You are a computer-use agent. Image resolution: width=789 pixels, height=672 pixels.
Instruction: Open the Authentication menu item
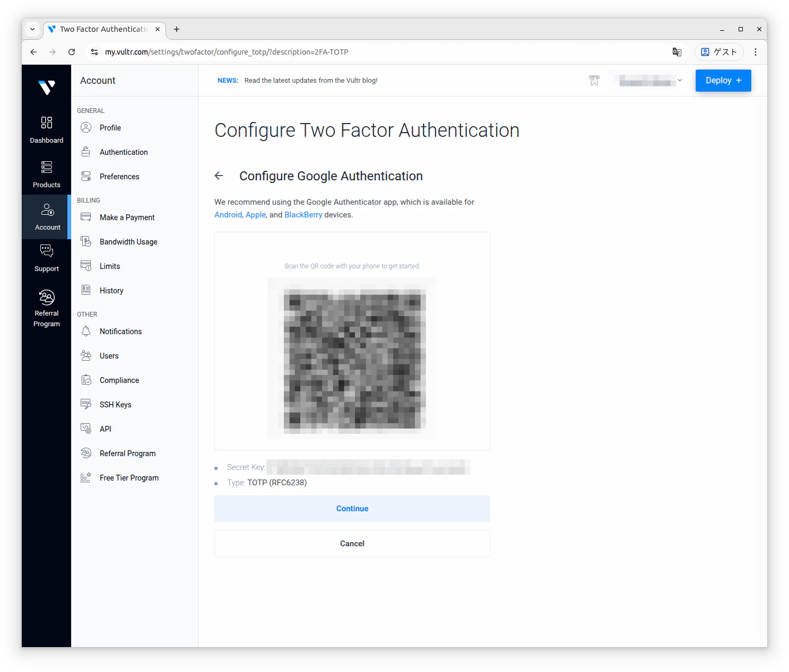124,152
